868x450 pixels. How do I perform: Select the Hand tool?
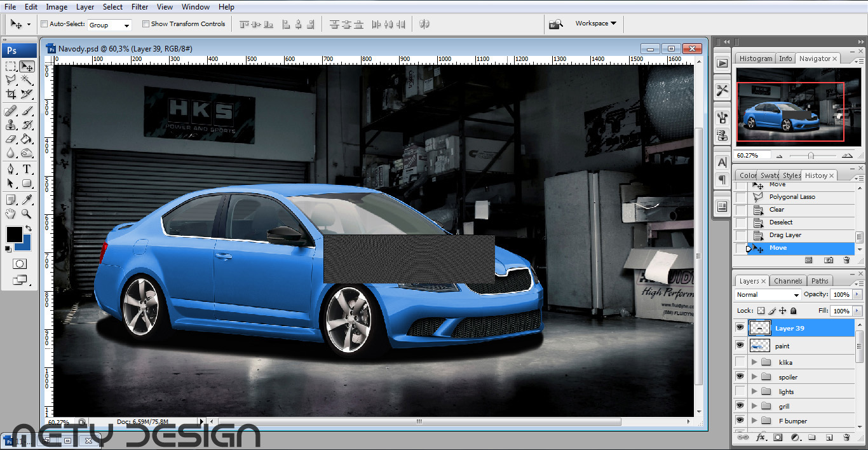[x=11, y=214]
